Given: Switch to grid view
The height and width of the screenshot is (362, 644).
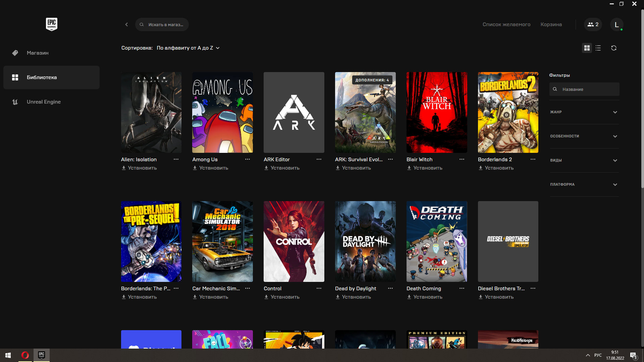Looking at the screenshot, I should (x=587, y=48).
